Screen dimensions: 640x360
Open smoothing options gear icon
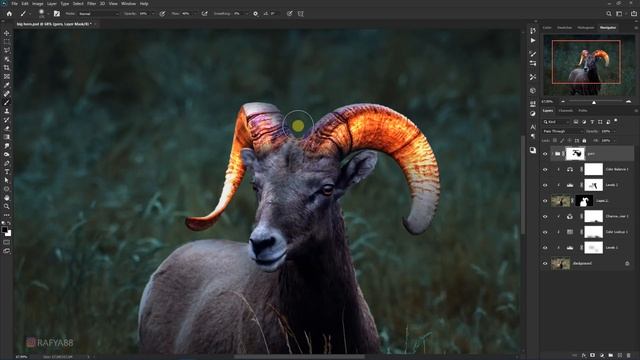point(256,13)
